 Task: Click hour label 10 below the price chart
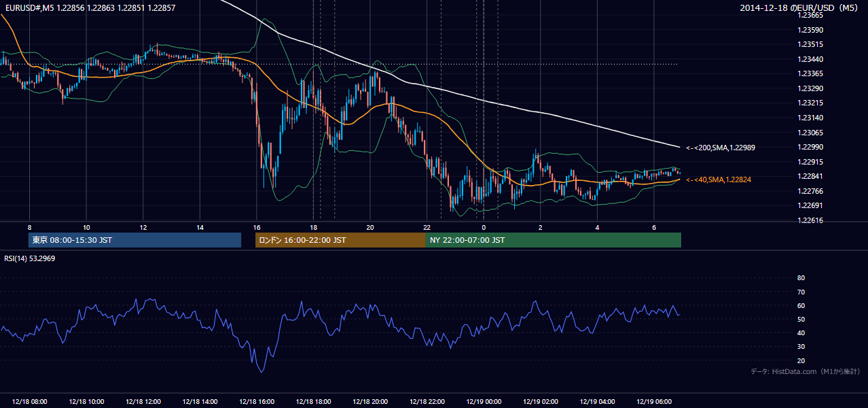click(x=86, y=227)
